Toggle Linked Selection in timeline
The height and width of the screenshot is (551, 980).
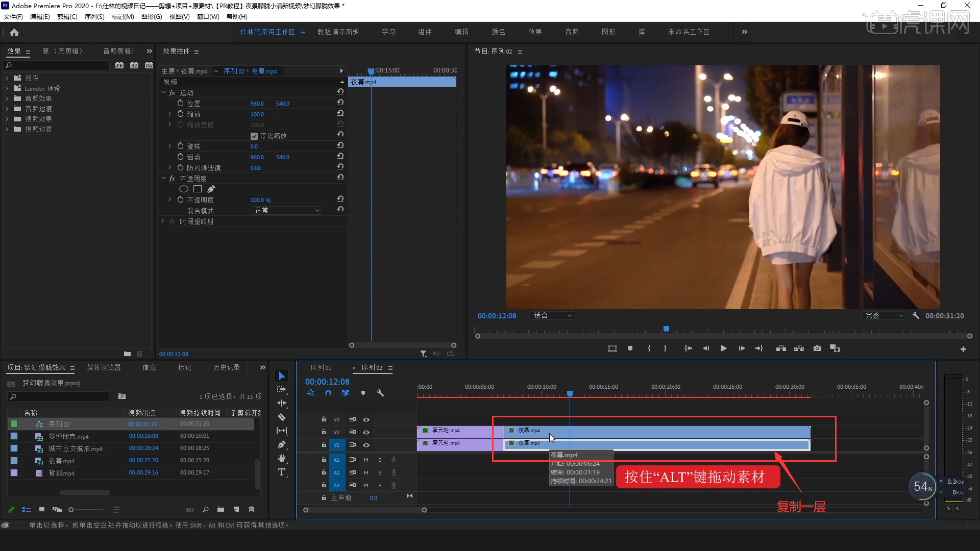(x=346, y=393)
